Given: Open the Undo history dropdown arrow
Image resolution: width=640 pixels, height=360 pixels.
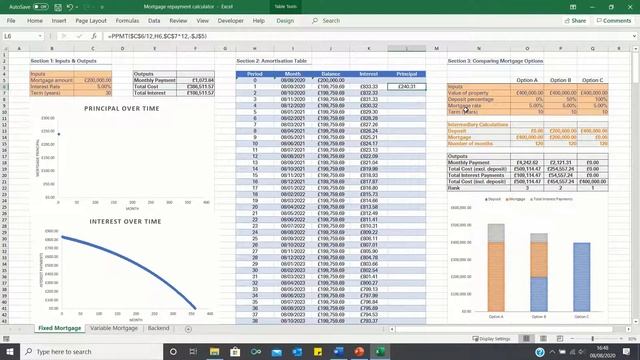Looking at the screenshot, I should tap(77, 7).
